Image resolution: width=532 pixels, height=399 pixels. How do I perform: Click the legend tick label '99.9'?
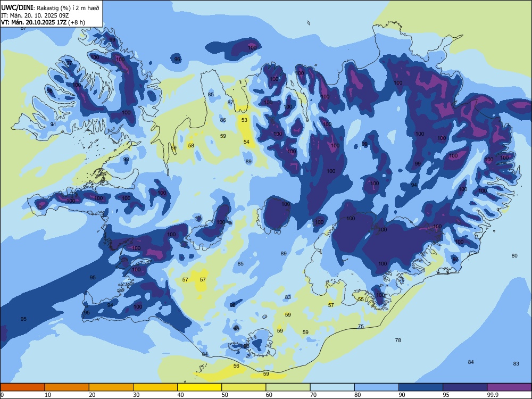(493, 395)
